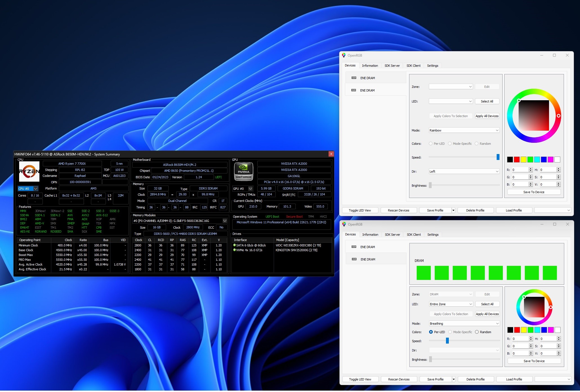Click the color wheel saturation square in upper OpenRGB
The image size is (580, 392).
[x=534, y=115]
